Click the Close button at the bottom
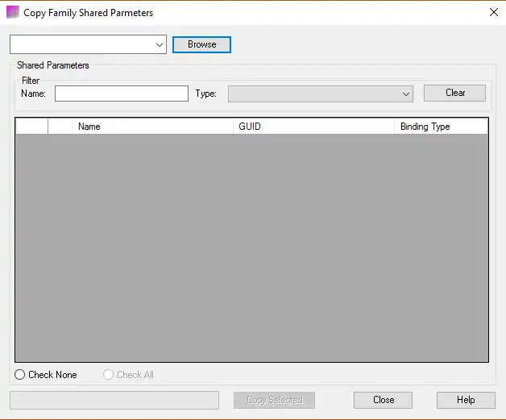The image size is (506, 420). point(384,400)
